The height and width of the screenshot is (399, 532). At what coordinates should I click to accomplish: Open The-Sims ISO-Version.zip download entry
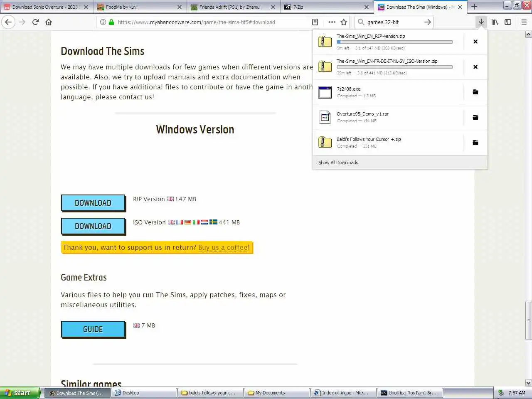pyautogui.click(x=389, y=67)
